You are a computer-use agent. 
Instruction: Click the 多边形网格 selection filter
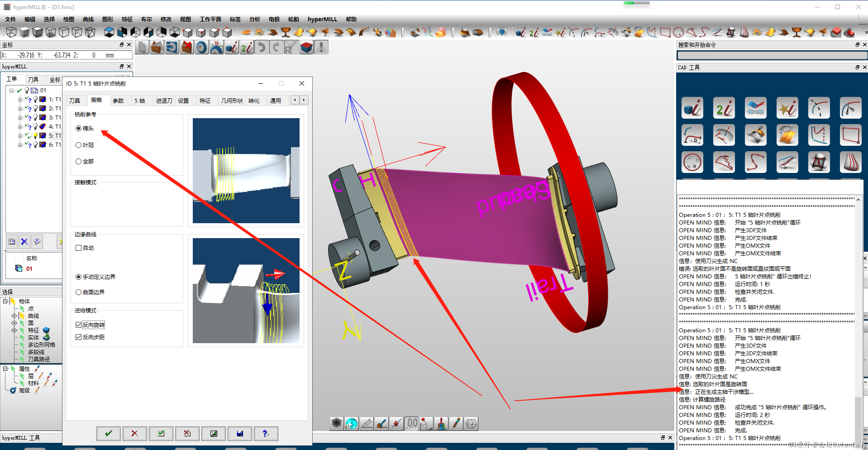tap(42, 345)
